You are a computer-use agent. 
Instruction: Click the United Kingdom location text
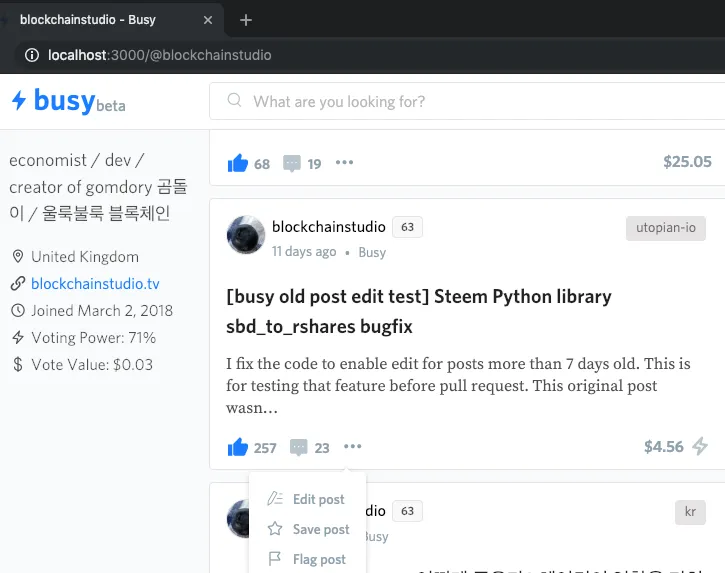click(85, 257)
